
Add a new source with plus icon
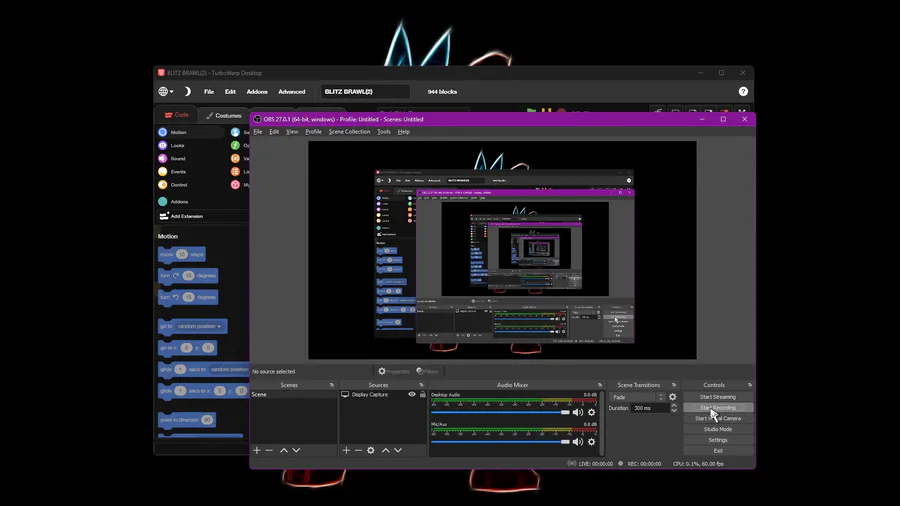click(346, 450)
